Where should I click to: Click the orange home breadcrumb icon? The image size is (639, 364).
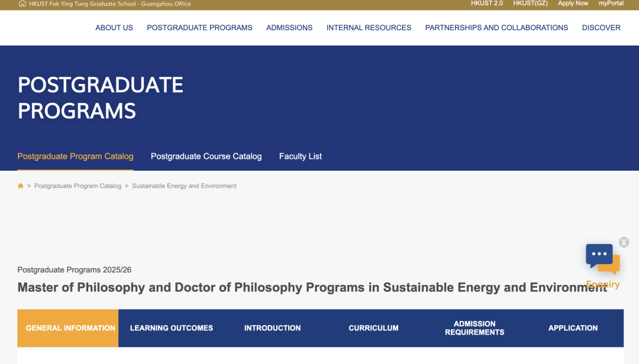coord(20,186)
